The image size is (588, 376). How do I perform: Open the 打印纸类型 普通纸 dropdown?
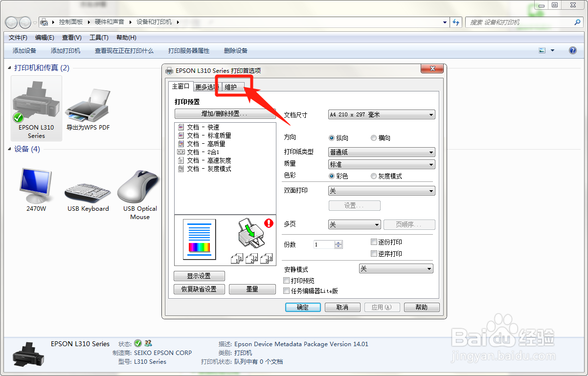(x=382, y=152)
